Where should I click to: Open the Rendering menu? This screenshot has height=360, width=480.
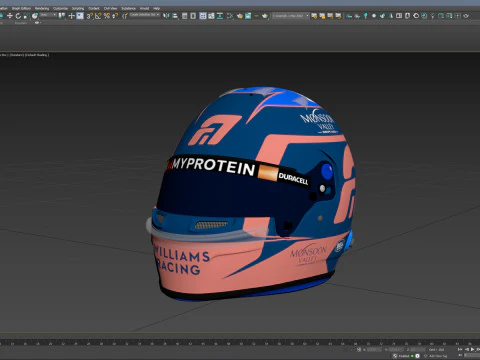42,8
